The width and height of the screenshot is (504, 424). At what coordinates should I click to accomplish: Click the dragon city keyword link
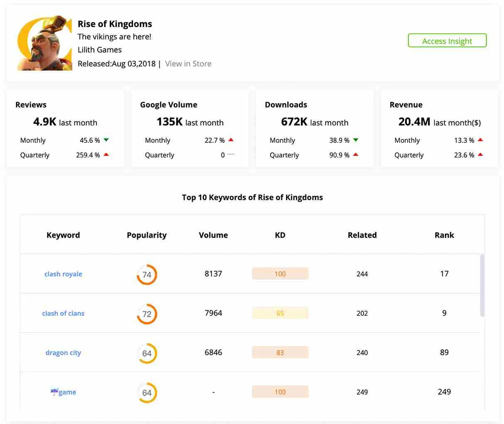click(x=63, y=352)
